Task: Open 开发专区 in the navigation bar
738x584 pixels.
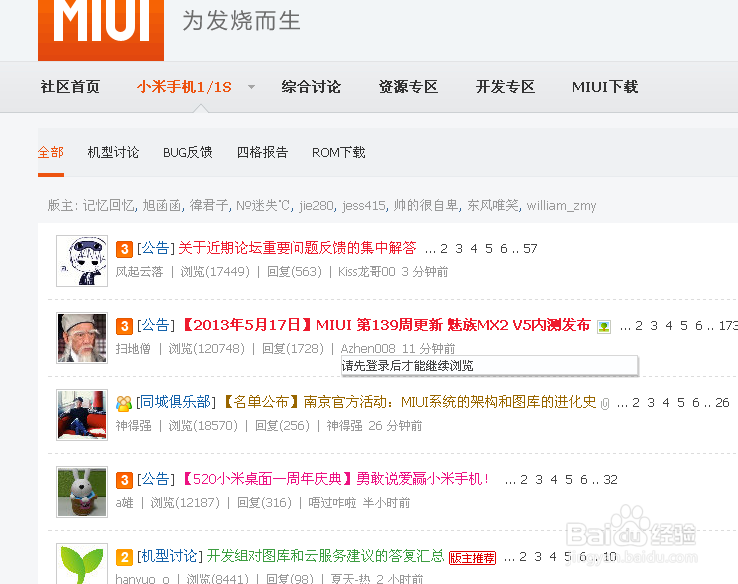Action: pos(505,87)
